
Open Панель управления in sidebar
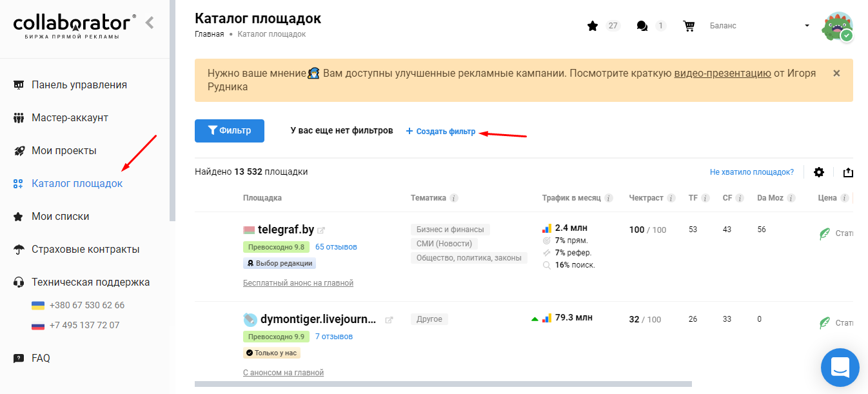[79, 85]
